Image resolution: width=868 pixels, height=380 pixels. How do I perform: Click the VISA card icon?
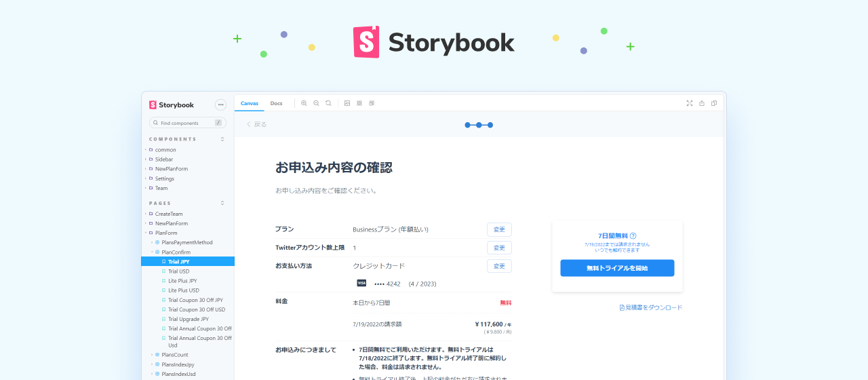[x=361, y=283]
